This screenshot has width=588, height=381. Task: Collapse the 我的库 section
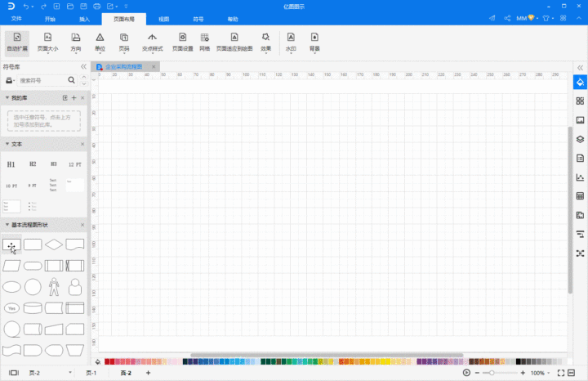click(7, 97)
